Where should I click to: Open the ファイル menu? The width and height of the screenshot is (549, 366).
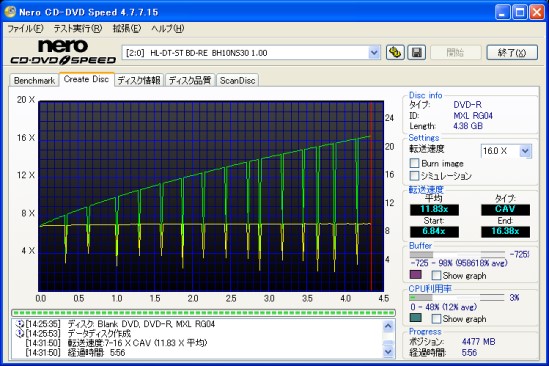coord(25,28)
